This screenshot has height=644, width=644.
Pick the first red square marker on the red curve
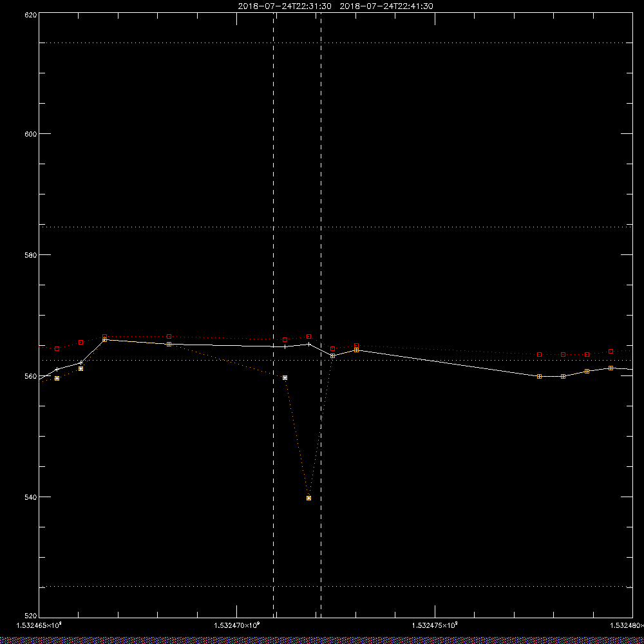[57, 348]
